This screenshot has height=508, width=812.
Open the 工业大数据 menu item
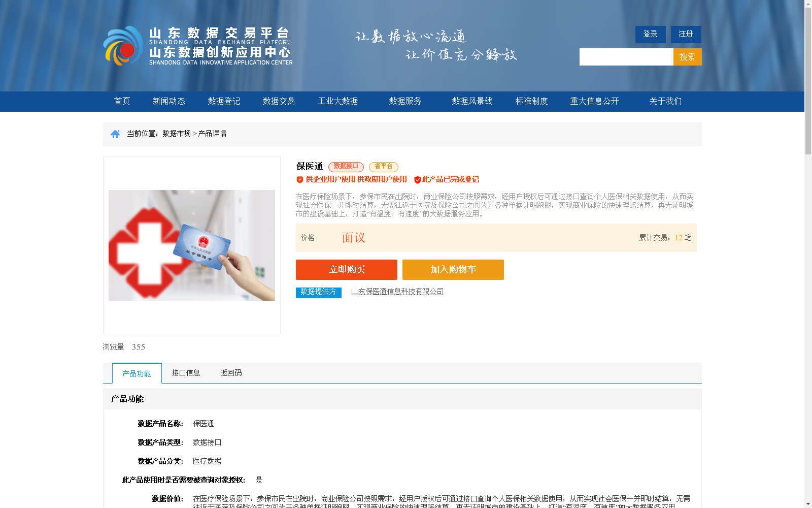click(338, 101)
